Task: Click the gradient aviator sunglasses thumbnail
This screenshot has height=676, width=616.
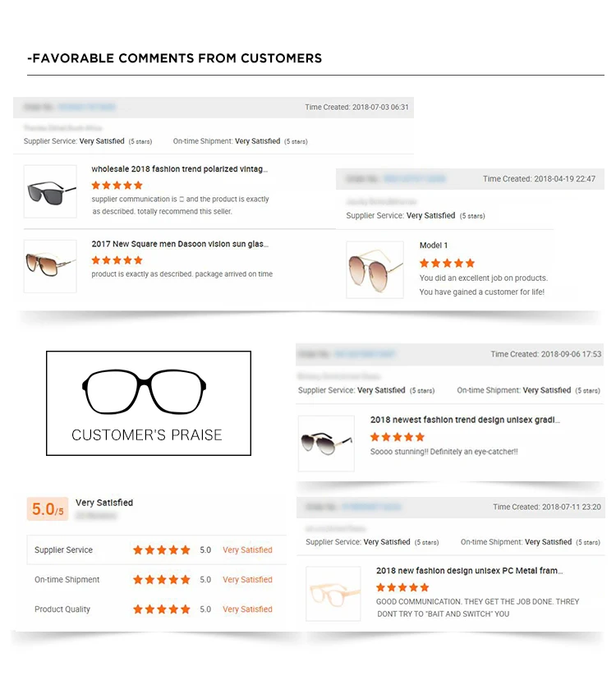Action: point(326,444)
